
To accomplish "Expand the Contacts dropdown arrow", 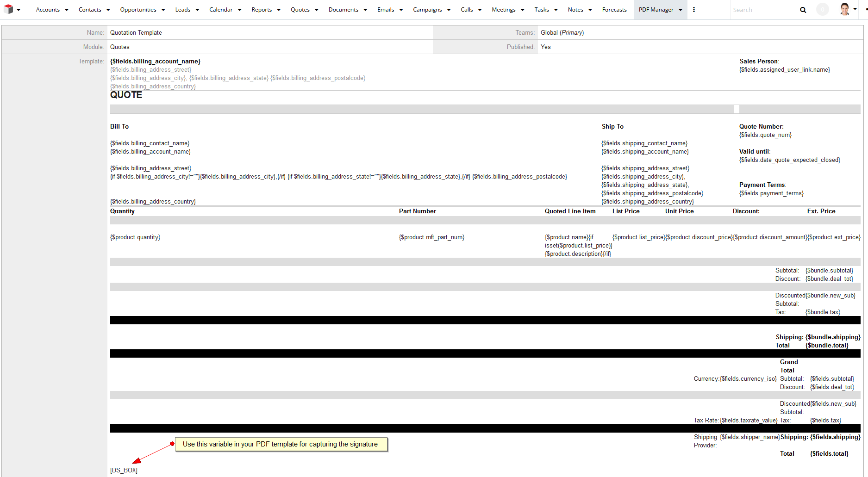I will [x=108, y=10].
